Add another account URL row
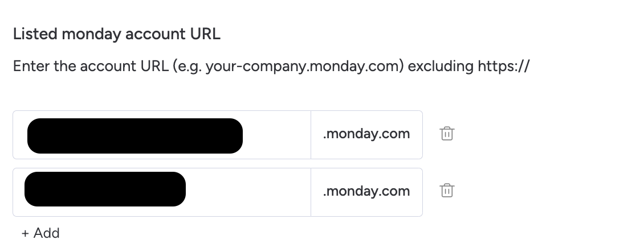Image resolution: width=644 pixels, height=248 pixels. click(x=40, y=233)
